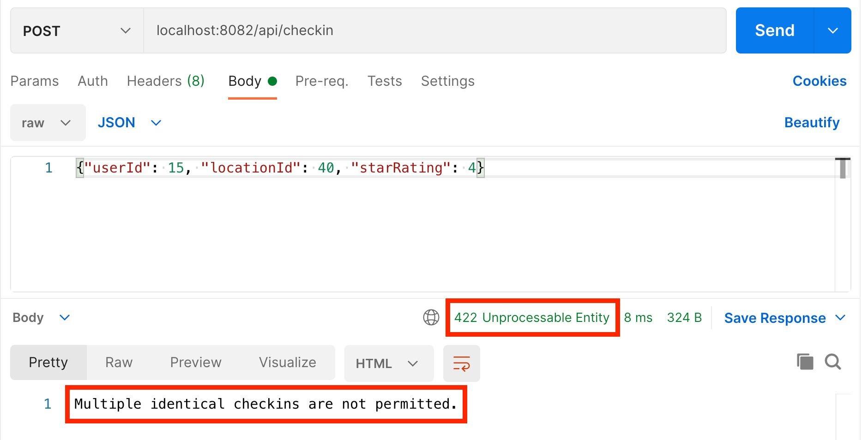868x440 pixels.
Task: Click the globe network icon
Action: click(431, 317)
